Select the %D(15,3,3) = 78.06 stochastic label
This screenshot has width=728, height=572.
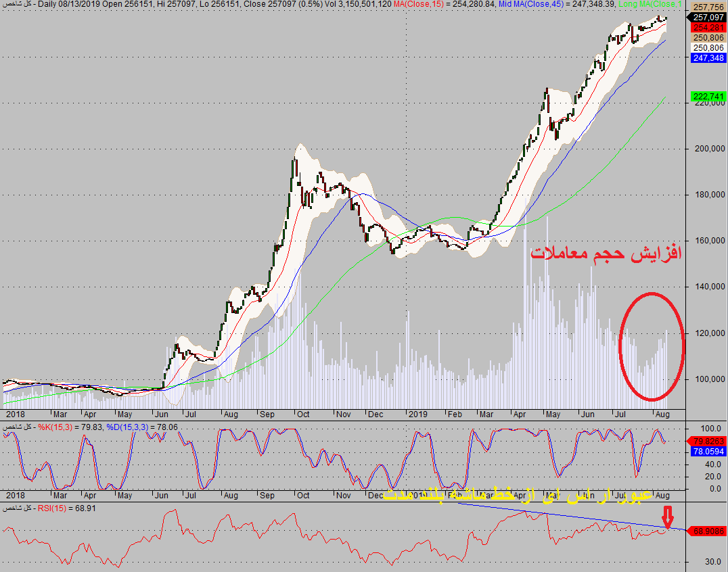(142, 427)
